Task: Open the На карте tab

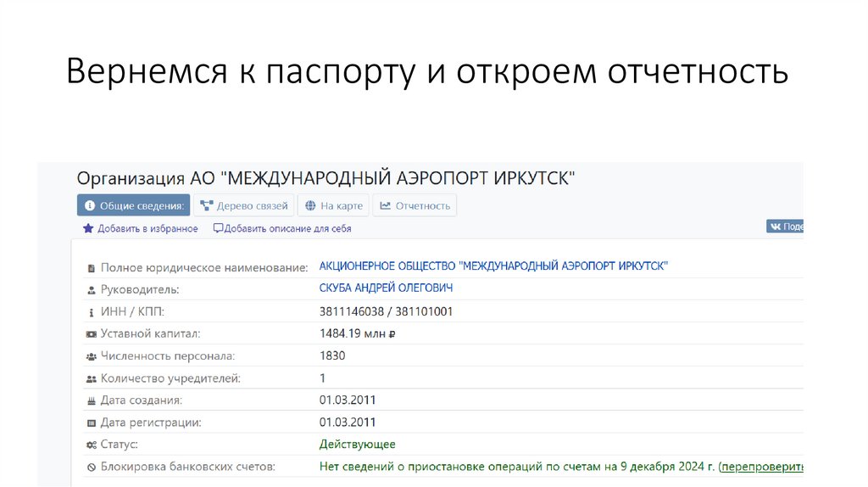Action: (x=334, y=205)
